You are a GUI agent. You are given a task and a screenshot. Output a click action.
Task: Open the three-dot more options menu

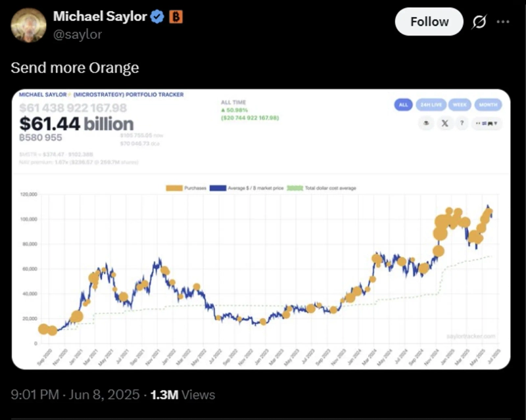[x=503, y=22]
